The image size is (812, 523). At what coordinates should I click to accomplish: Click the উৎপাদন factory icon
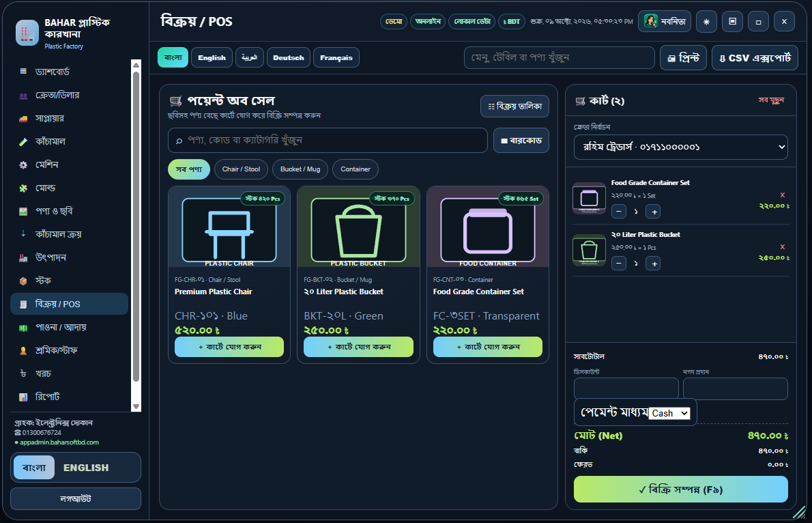click(x=23, y=257)
